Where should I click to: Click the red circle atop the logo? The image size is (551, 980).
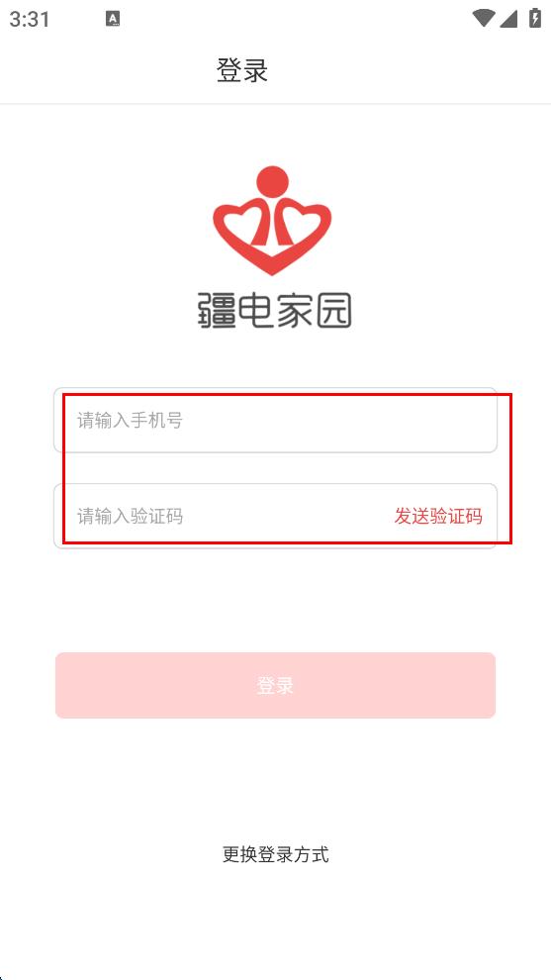[x=272, y=184]
